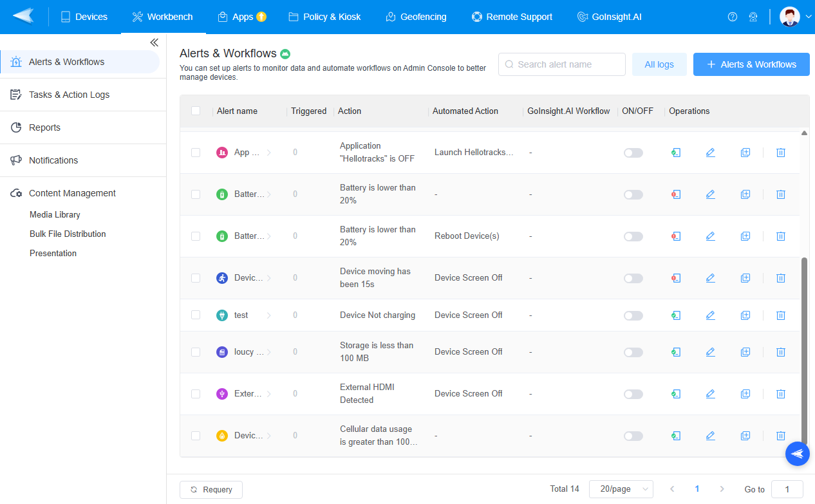This screenshot has width=815, height=504.
Task: Open the user avatar profile picture
Action: [x=790, y=17]
